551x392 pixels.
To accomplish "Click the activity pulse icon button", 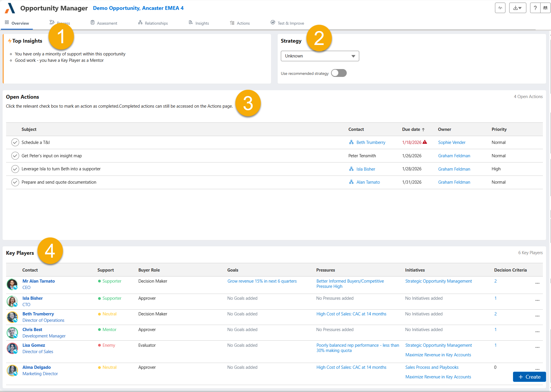I will pos(500,8).
